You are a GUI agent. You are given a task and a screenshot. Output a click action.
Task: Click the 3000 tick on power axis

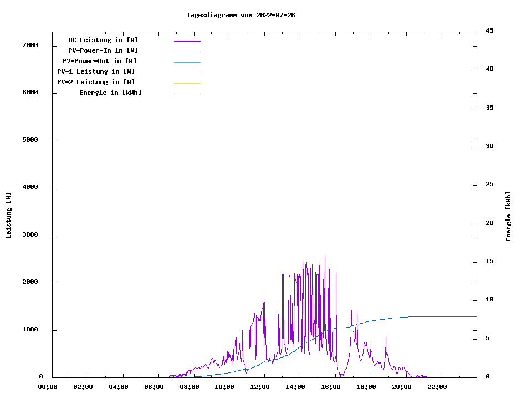pyautogui.click(x=30, y=235)
